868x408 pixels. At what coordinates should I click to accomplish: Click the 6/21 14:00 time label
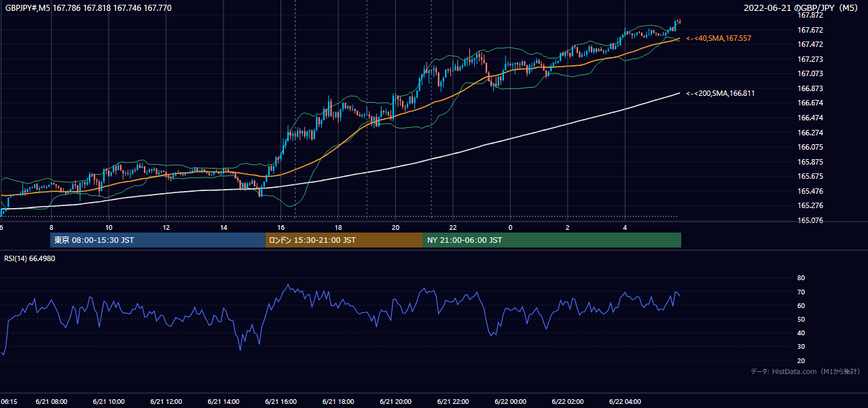click(x=223, y=402)
